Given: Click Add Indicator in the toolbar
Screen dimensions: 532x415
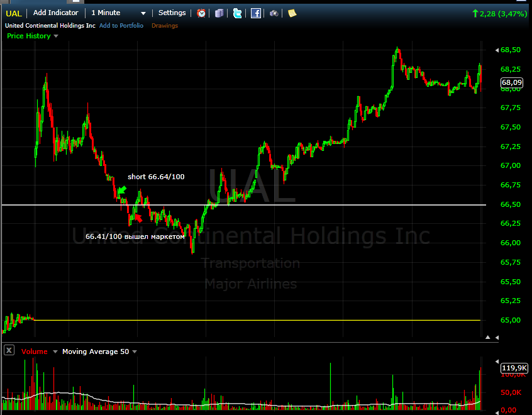Looking at the screenshot, I should point(56,13).
